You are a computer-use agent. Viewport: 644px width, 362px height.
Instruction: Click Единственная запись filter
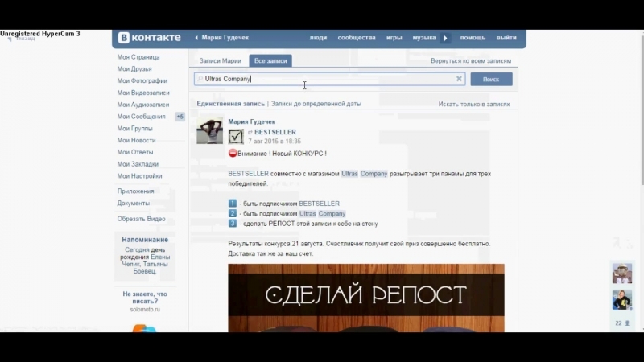(230, 104)
